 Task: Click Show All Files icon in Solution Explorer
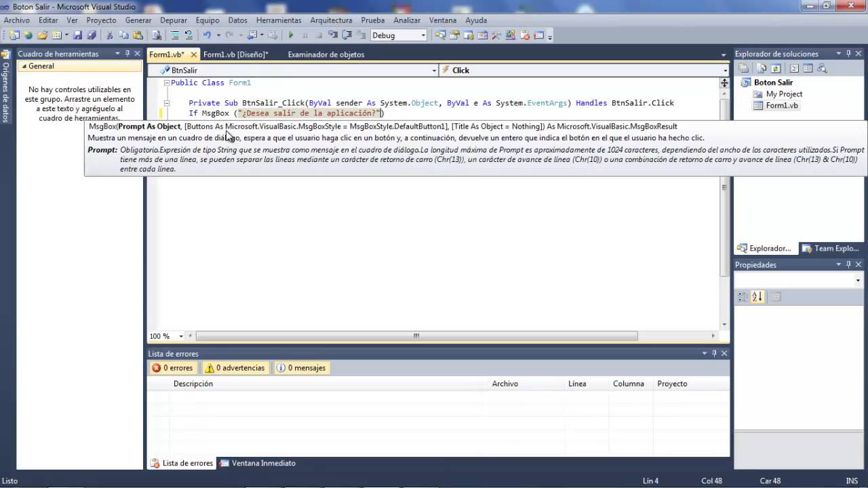pos(762,68)
